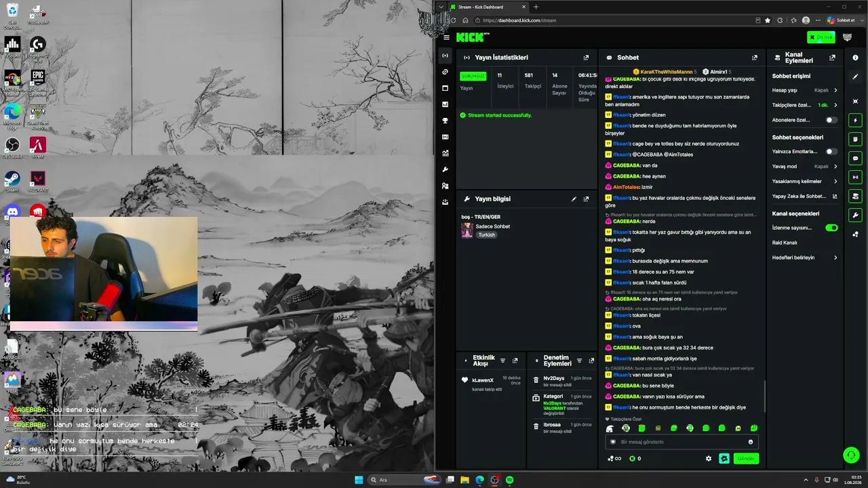Launch VALORANT desktop shortcut

click(x=37, y=182)
